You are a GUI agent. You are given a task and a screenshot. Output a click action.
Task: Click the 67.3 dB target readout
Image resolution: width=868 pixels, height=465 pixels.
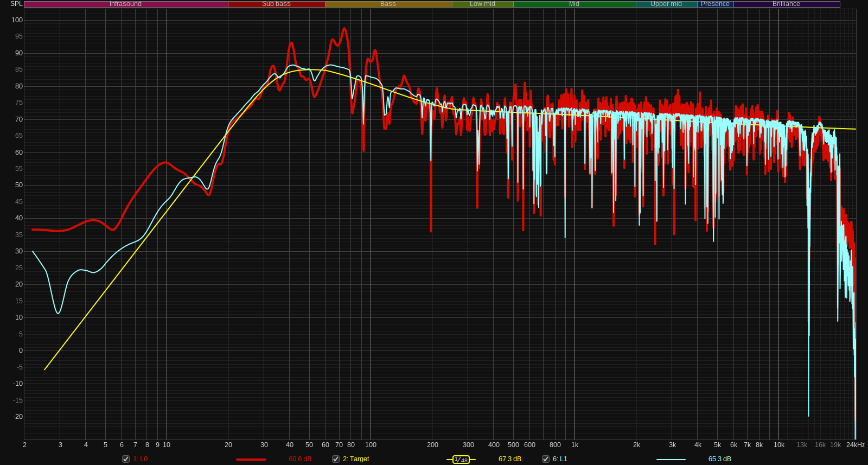click(510, 459)
